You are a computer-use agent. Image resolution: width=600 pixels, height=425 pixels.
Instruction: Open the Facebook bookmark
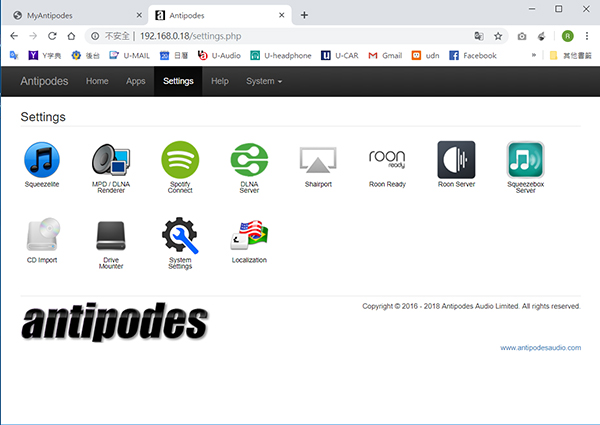point(473,55)
